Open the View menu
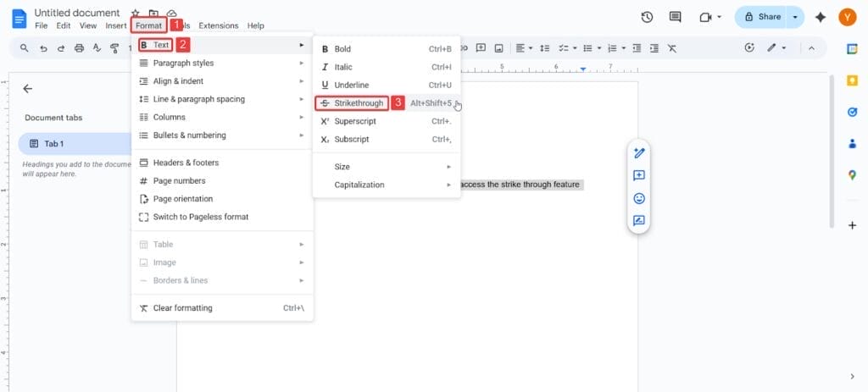 pos(88,25)
